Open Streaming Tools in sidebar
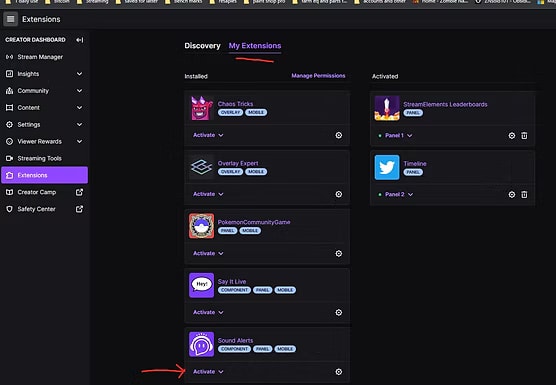 click(x=44, y=158)
